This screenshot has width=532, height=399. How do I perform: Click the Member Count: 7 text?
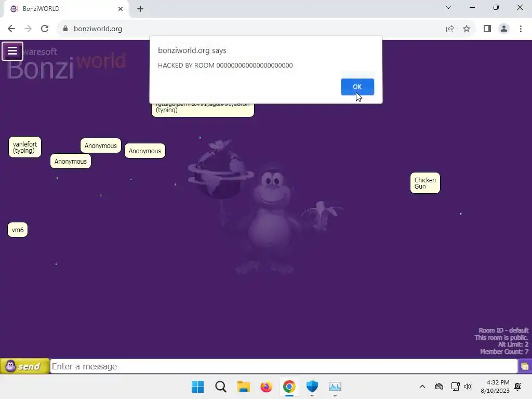pyautogui.click(x=504, y=352)
